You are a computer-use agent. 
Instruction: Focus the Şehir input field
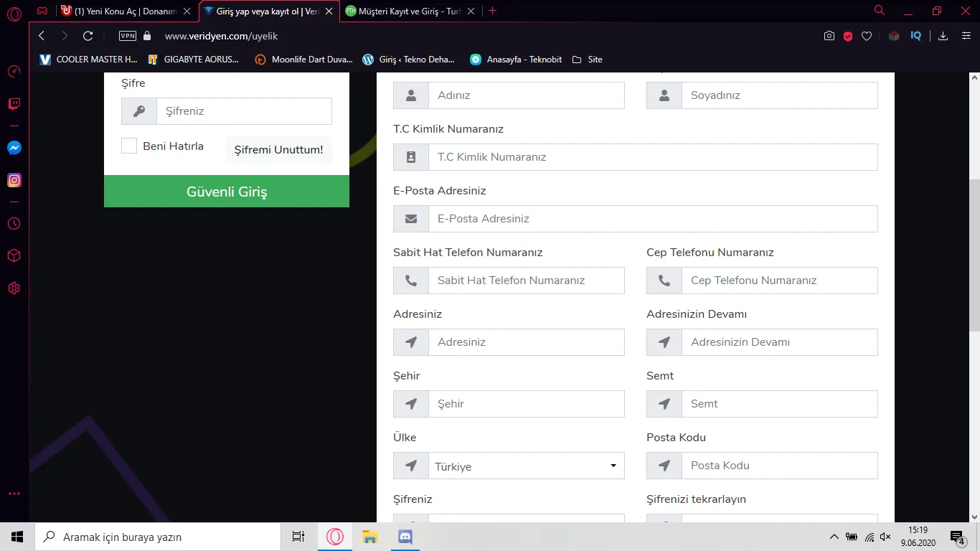(526, 404)
